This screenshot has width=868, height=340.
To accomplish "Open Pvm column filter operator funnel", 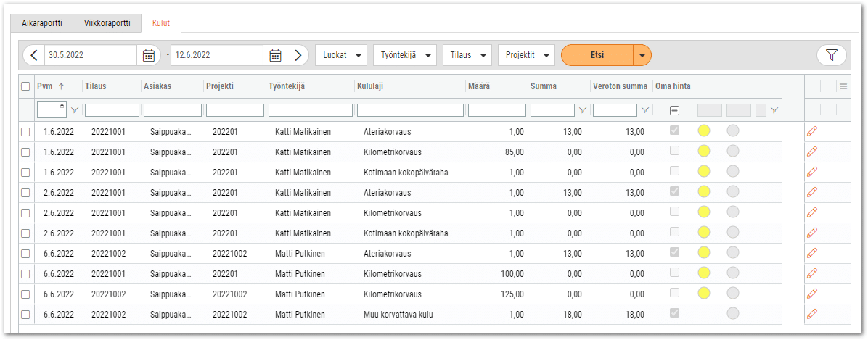I will (x=75, y=110).
